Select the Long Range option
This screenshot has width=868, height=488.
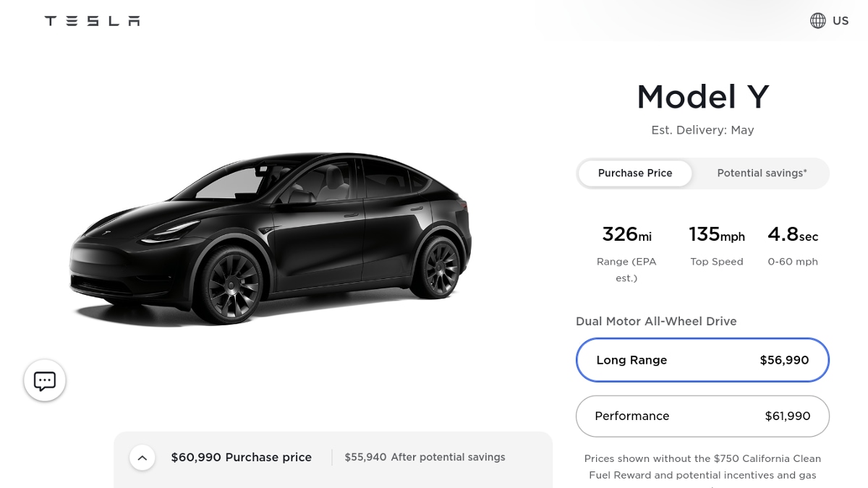(702, 360)
